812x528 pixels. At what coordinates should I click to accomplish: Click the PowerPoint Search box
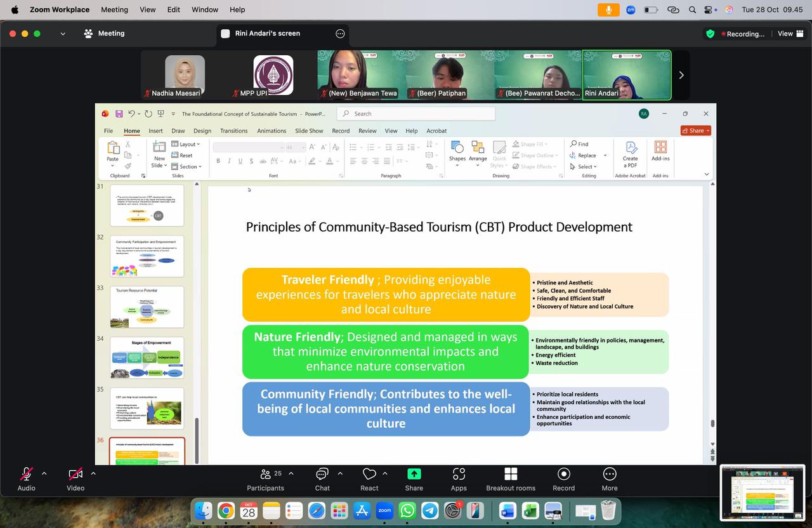[x=416, y=114]
